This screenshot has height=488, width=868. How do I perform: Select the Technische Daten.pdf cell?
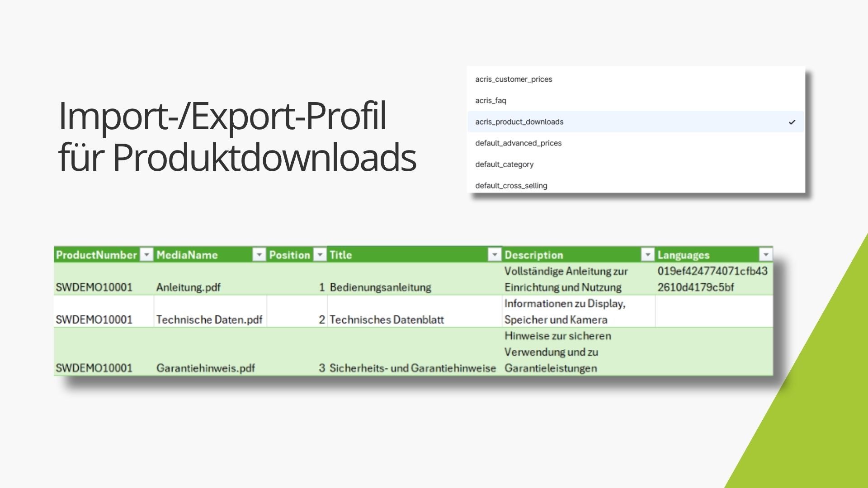(x=210, y=311)
